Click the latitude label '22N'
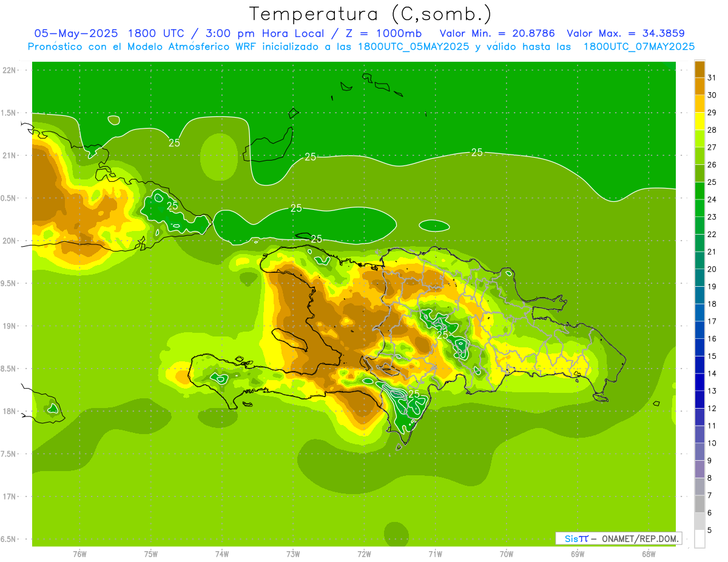Image resolution: width=728 pixels, height=562 pixels. (10, 70)
